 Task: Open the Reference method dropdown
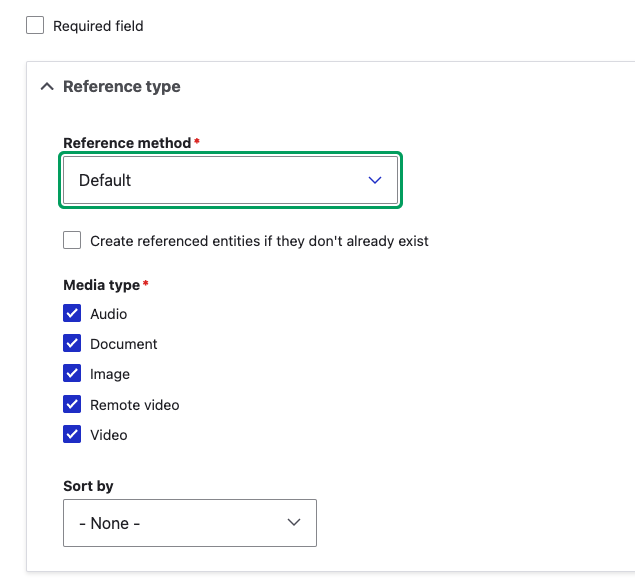(230, 180)
